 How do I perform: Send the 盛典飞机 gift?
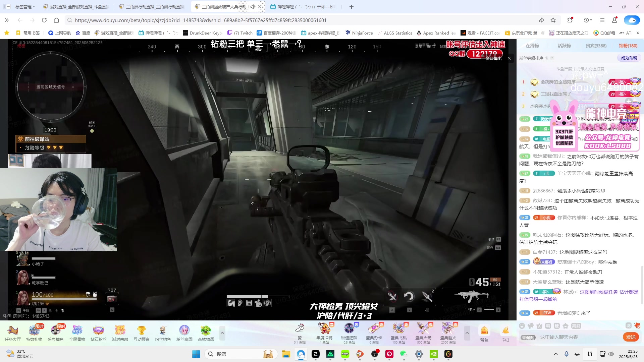pos(399,333)
